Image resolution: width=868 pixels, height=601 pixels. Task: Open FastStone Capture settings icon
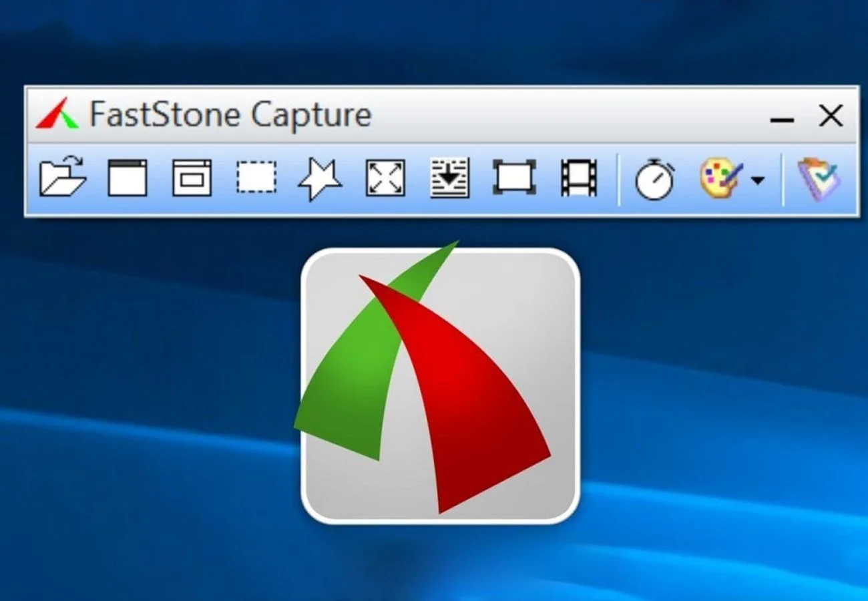(x=819, y=179)
